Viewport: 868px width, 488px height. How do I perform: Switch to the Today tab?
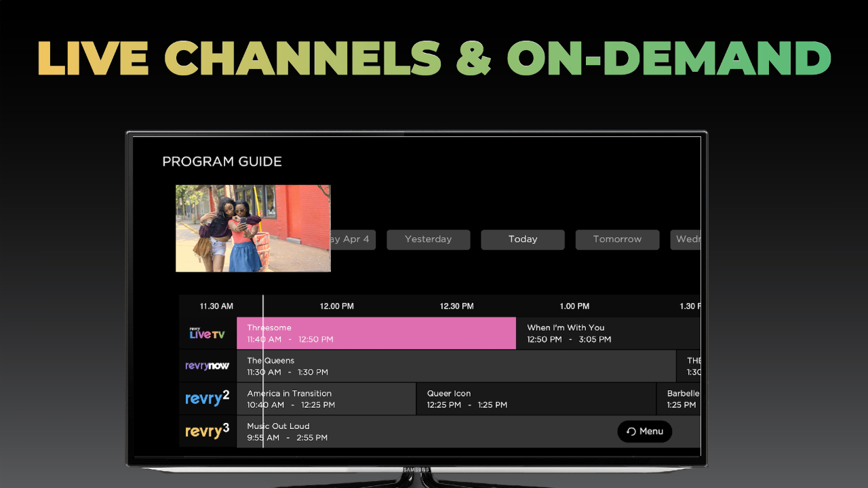tap(522, 239)
